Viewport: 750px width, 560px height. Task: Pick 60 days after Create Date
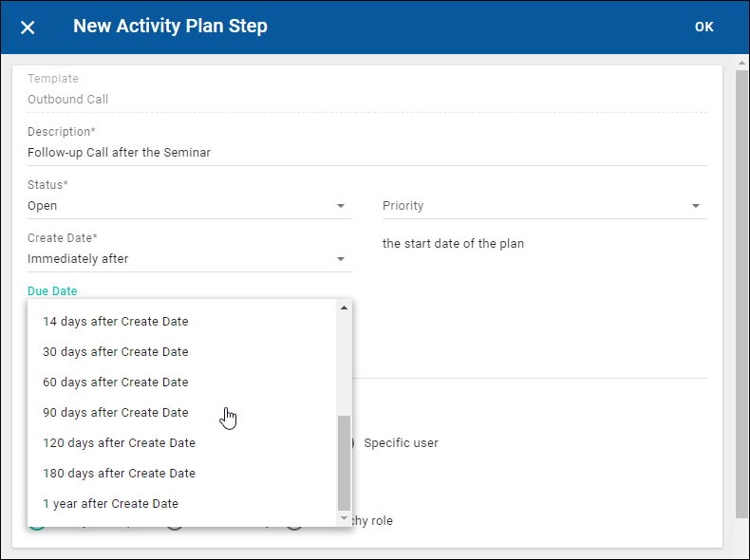[116, 383]
